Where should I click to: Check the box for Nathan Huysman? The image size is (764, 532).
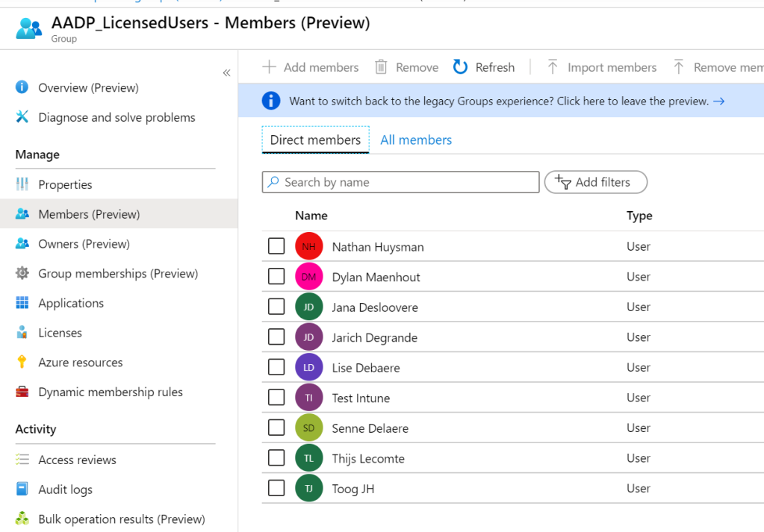pos(276,246)
